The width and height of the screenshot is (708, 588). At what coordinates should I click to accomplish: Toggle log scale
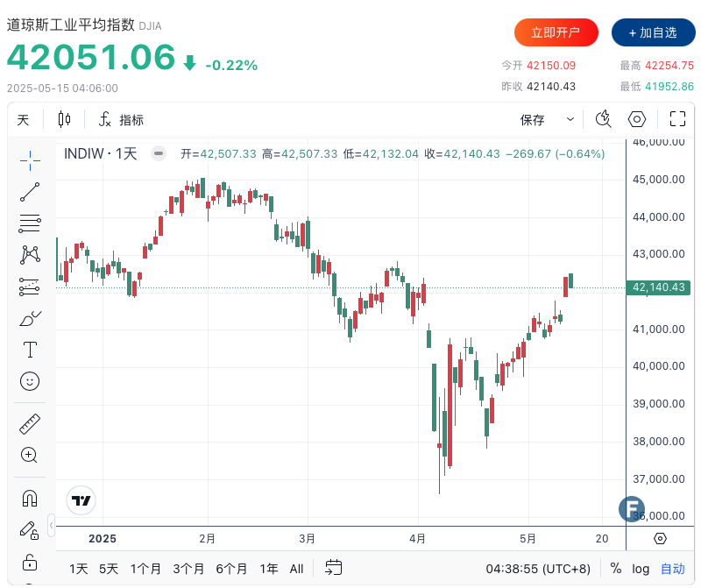point(641,569)
